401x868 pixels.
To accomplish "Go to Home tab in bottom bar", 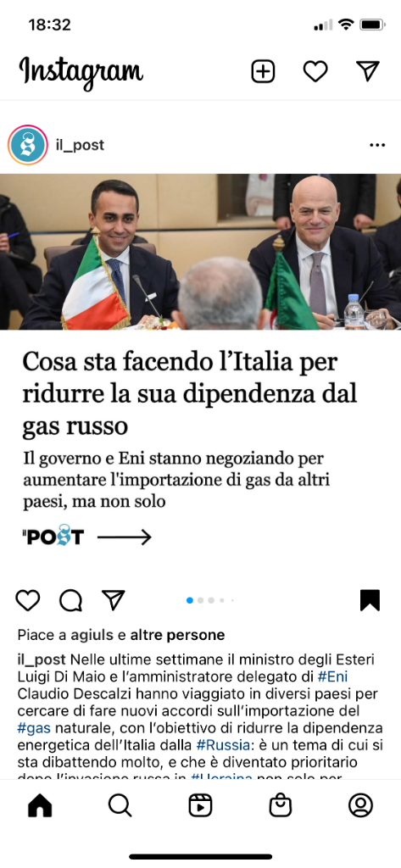I will tap(40, 805).
